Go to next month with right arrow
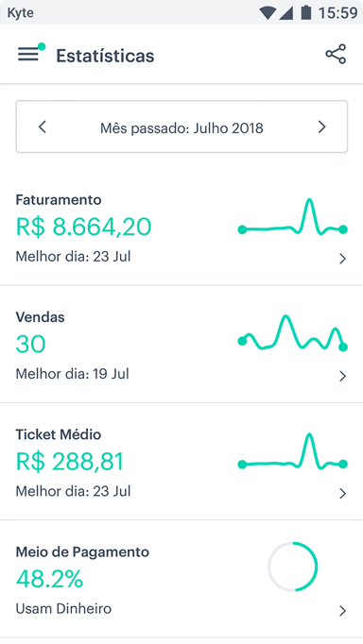 [322, 127]
